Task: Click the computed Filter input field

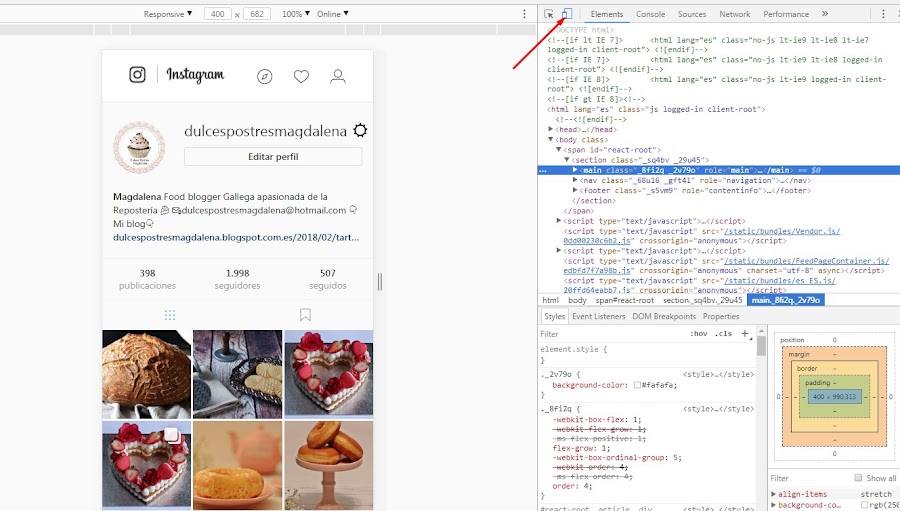Action: 809,478
